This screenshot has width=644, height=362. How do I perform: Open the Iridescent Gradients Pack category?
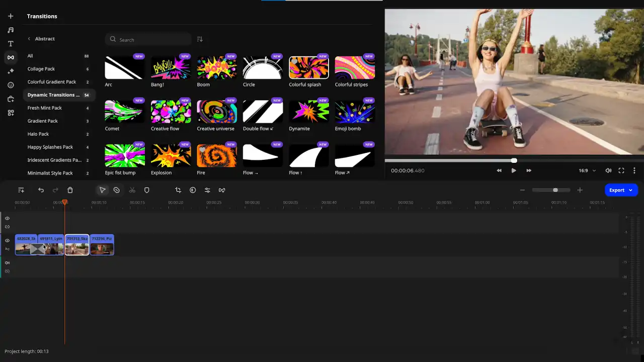(x=58, y=160)
